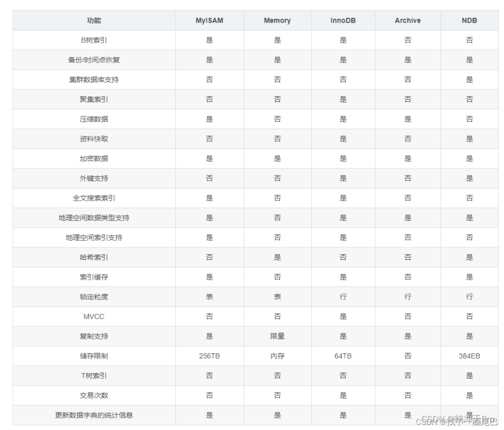Image resolution: width=504 pixels, height=430 pixels.
Task: Click 是 under Archive in 备份/时间点恢复 row
Action: 407,60
